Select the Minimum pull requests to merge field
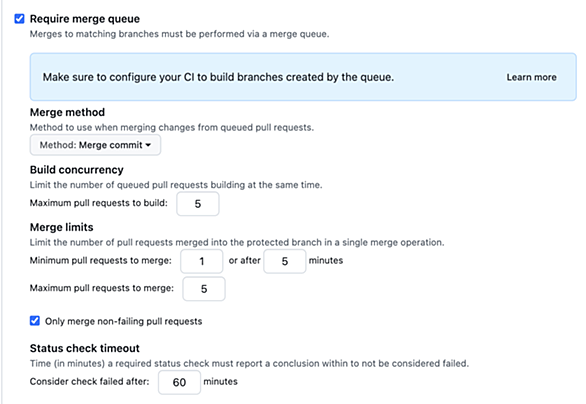Viewport: 586px width, 404px height. click(x=201, y=261)
